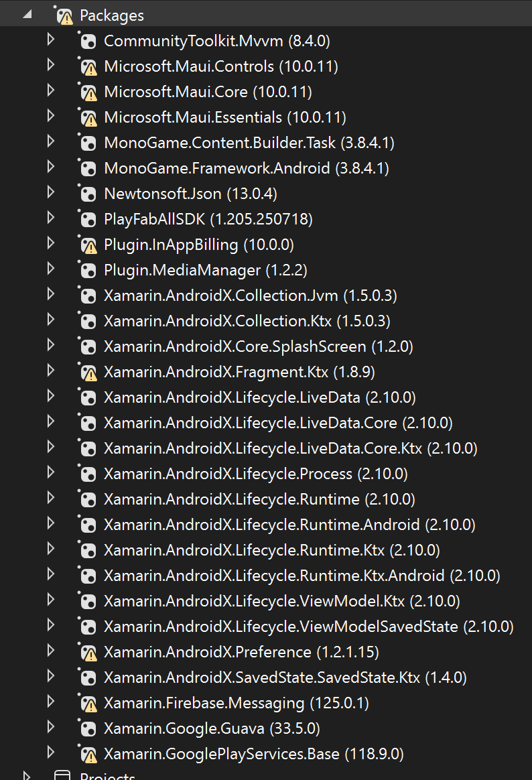Select MonoGame.Content.Builder.Task (3.8.4.1)
This screenshot has width=532, height=780.
click(x=249, y=143)
